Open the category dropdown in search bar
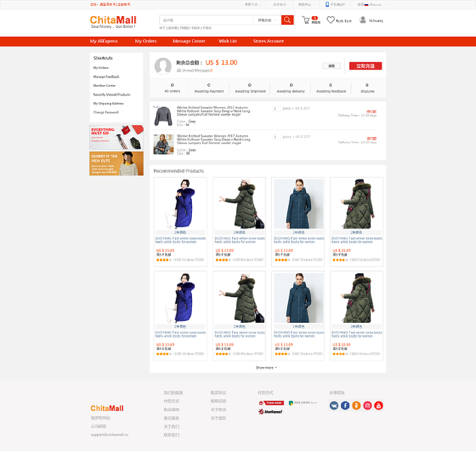This screenshot has height=457, width=476. (x=267, y=20)
